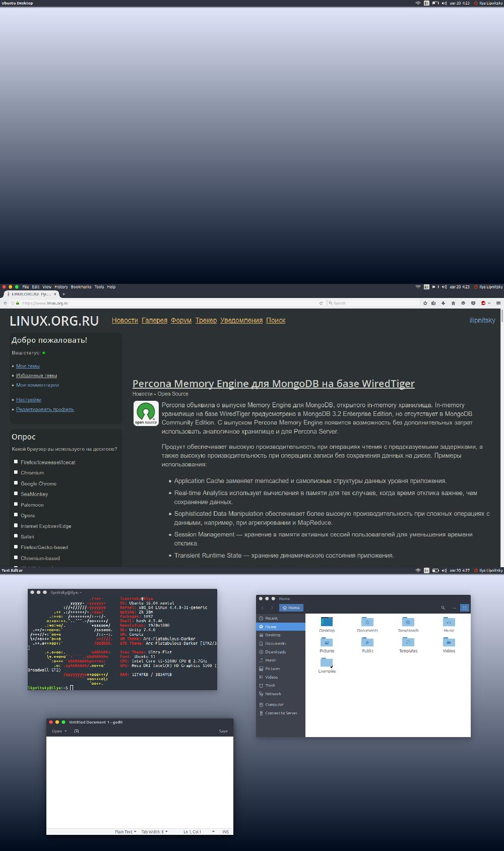Open the Percona Memory Engine article title
Screen dimensions: 504x851
point(274,384)
